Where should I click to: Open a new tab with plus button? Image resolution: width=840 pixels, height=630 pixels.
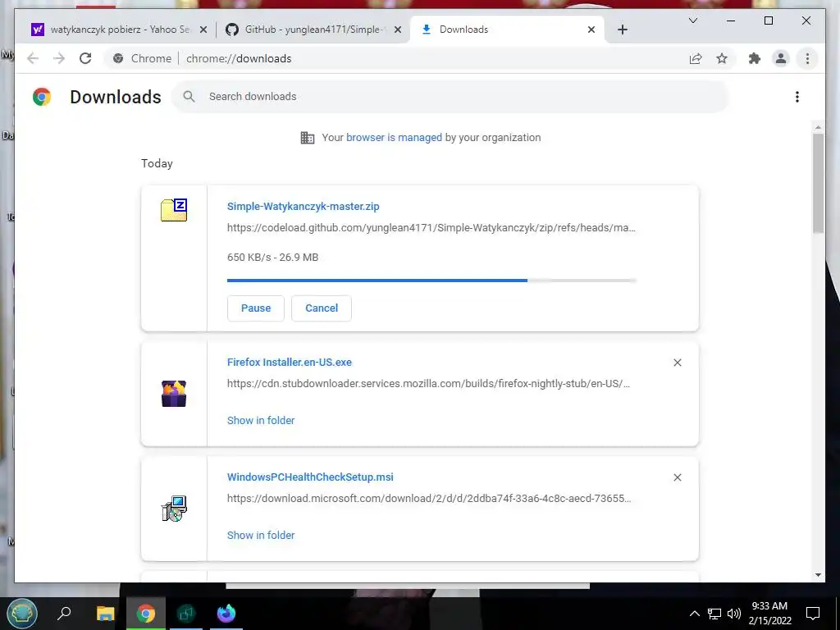[x=623, y=30]
